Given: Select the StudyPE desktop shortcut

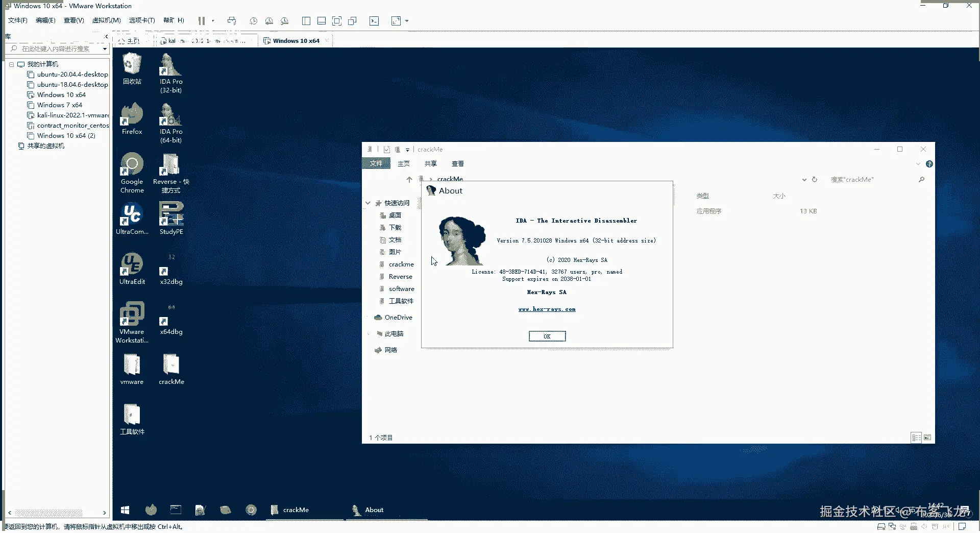Looking at the screenshot, I should point(171,219).
